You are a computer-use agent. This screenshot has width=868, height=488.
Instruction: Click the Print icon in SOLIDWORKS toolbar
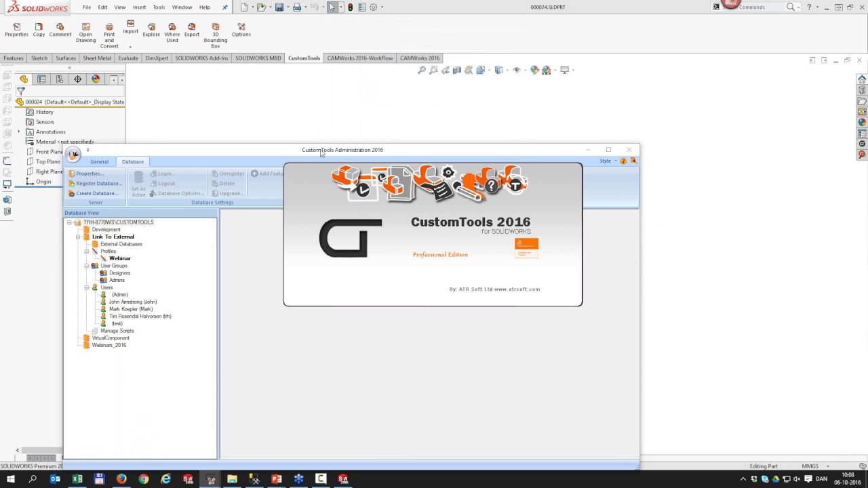pos(296,7)
